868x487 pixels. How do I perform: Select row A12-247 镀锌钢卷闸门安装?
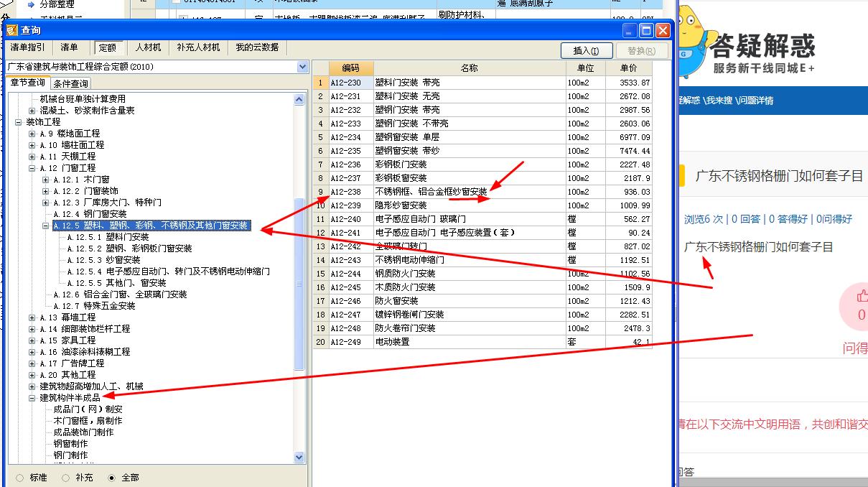[x=483, y=315]
